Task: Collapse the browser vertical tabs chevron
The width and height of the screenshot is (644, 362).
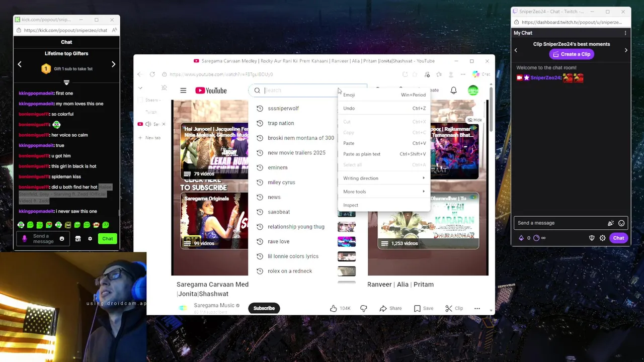Action: [140, 88]
